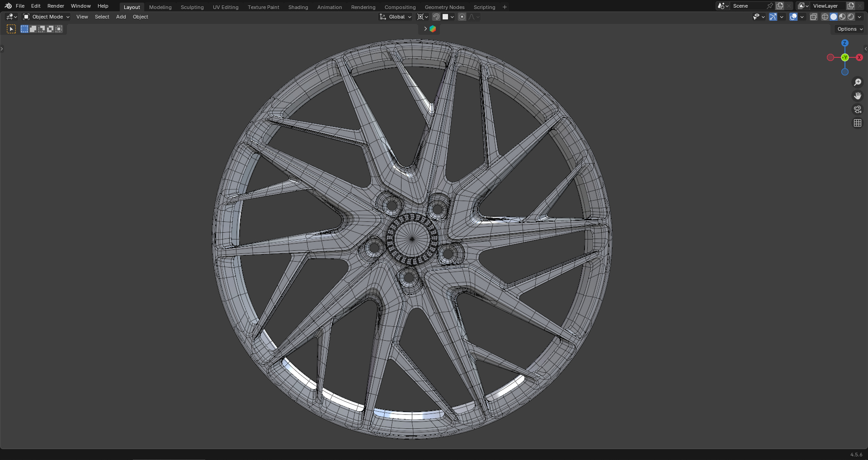Select the Select Box tool icon
The height and width of the screenshot is (460, 868).
11,29
